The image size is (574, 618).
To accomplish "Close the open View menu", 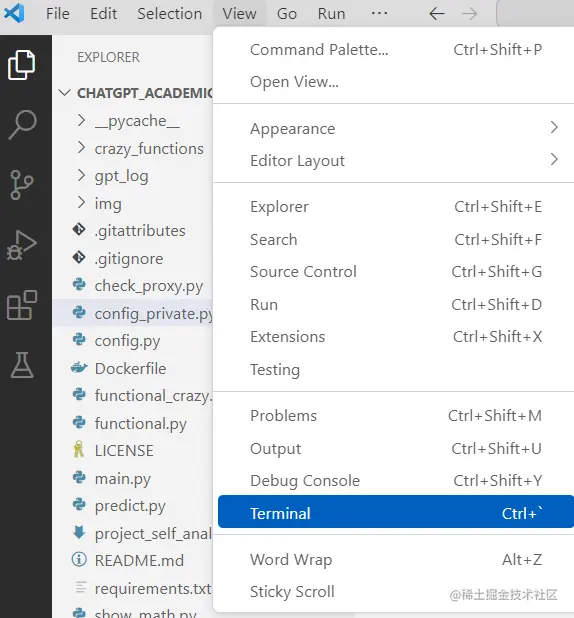I will 239,14.
